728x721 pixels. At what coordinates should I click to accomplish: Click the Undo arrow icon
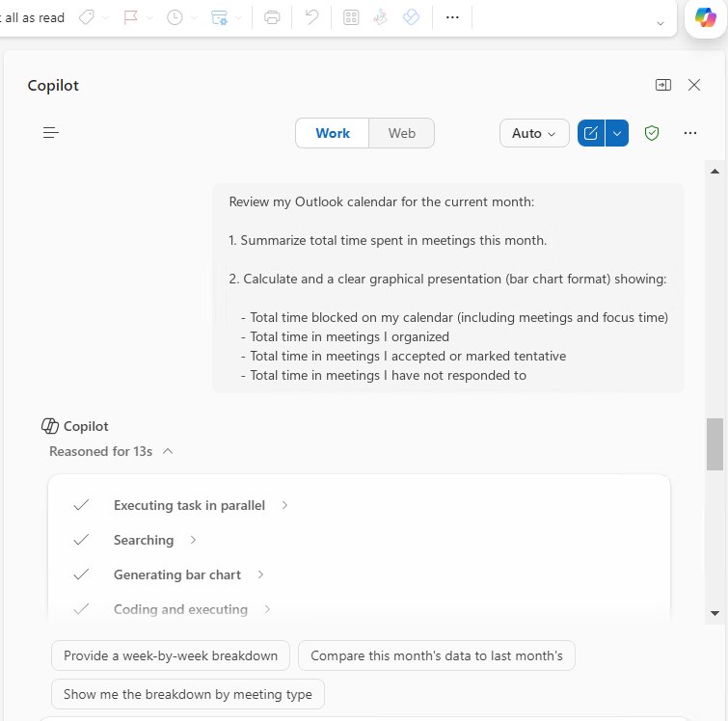[311, 17]
